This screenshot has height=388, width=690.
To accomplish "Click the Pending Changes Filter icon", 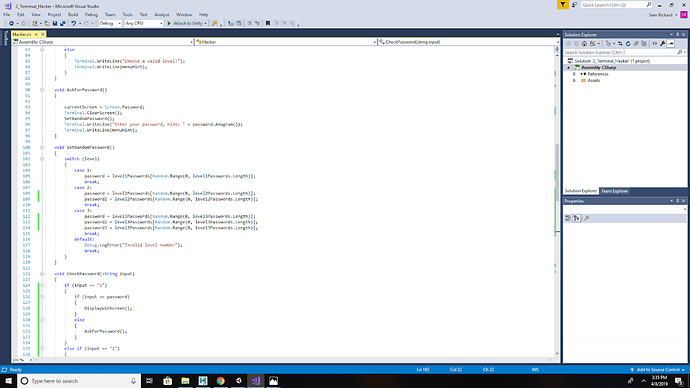I will coord(609,44).
